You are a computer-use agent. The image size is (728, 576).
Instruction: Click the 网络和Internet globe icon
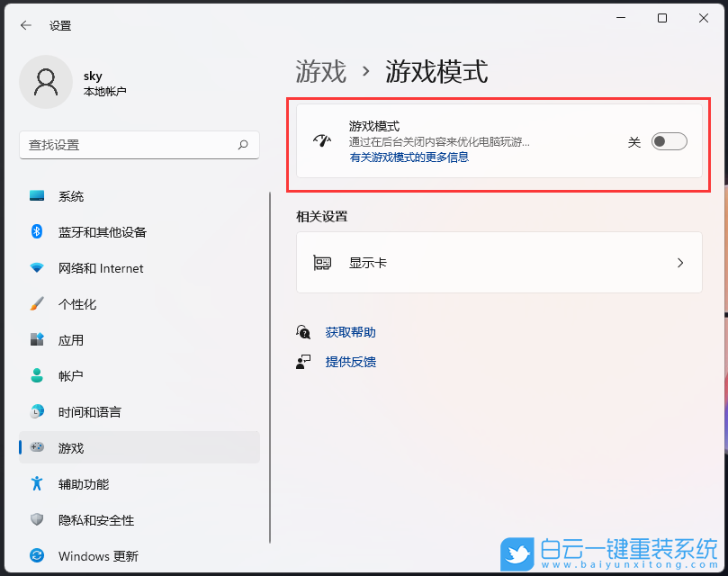(36, 267)
